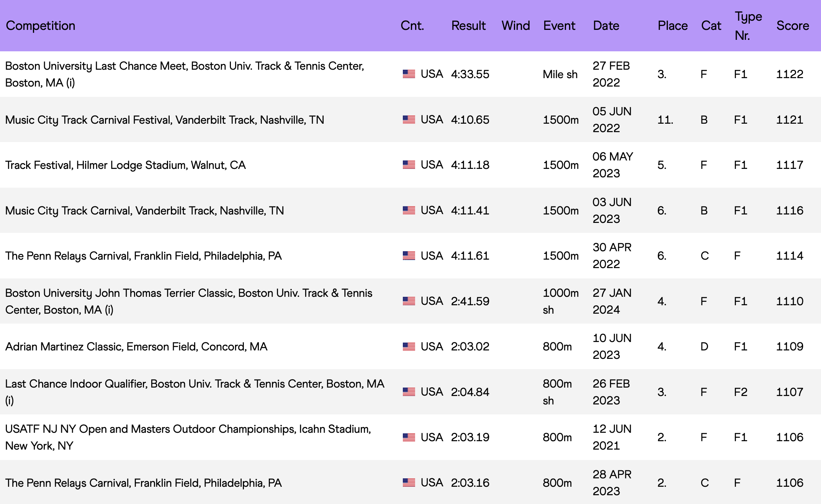Open USATF NJ NY Open Championships entry
This screenshot has width=821, height=504.
point(188,437)
